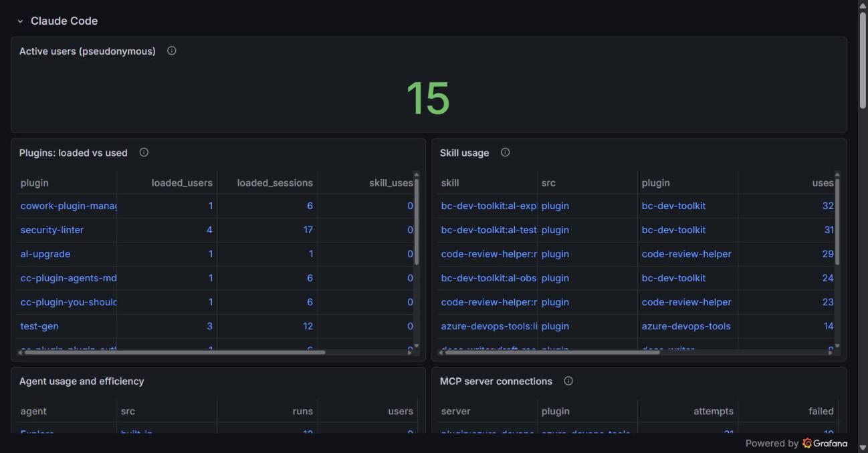Sort Agent usage by src column

coord(128,412)
